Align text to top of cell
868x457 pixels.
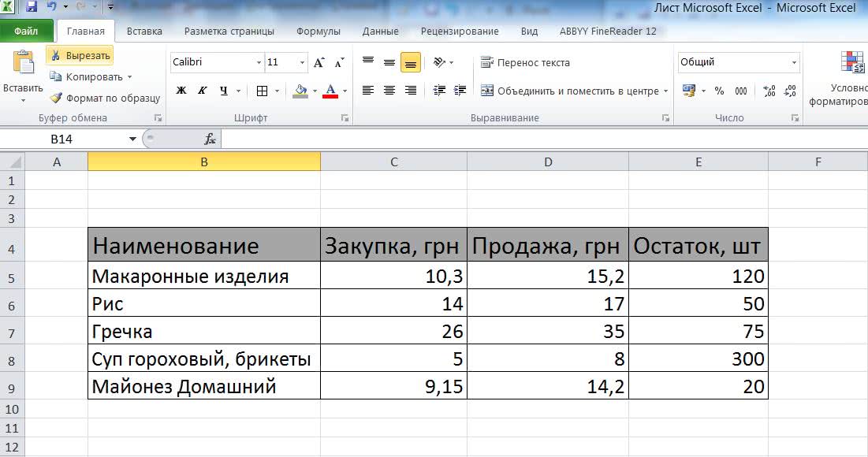(x=368, y=62)
